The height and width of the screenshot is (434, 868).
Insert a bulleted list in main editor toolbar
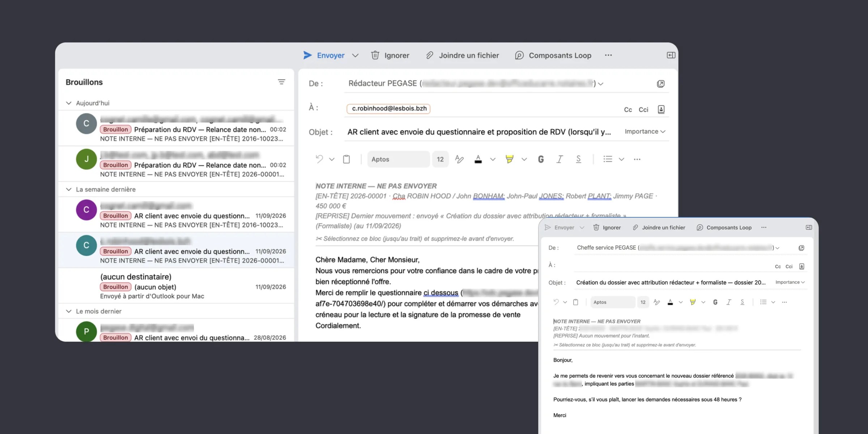608,159
